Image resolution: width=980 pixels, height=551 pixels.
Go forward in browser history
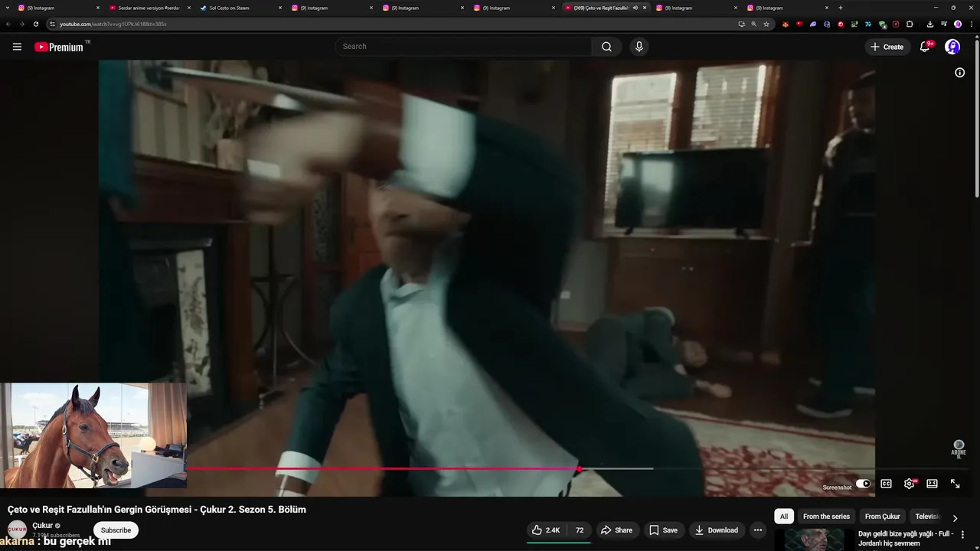[x=21, y=24]
